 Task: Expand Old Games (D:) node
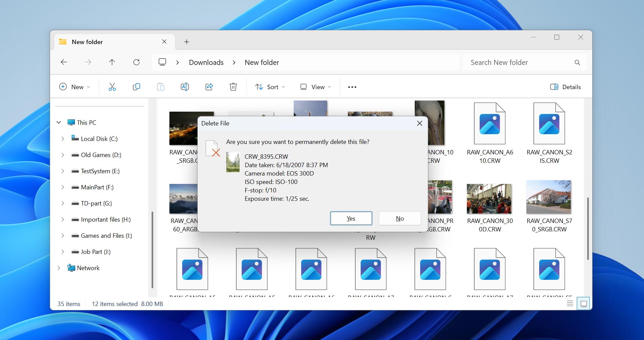[x=63, y=155]
